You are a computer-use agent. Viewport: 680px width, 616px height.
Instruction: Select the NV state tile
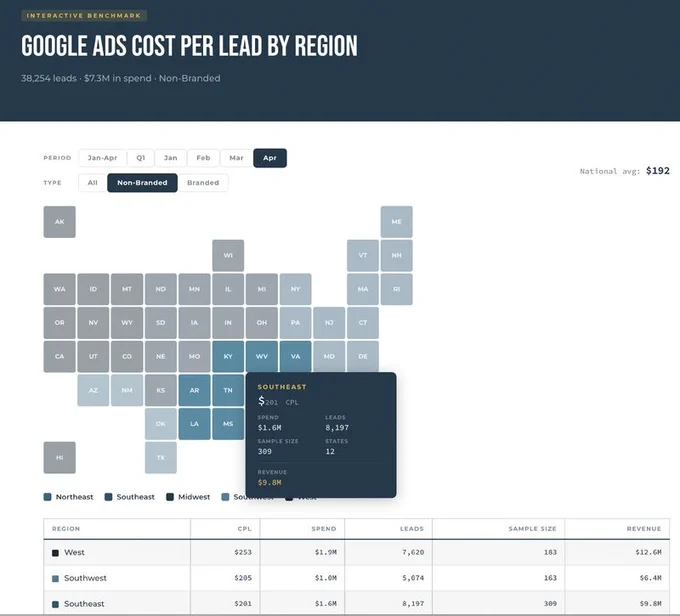pos(93,323)
